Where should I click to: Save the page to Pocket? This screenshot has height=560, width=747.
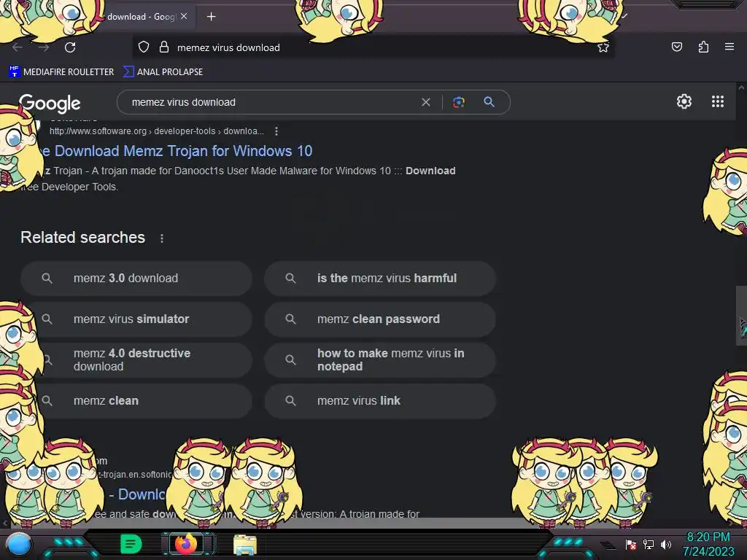(x=676, y=47)
